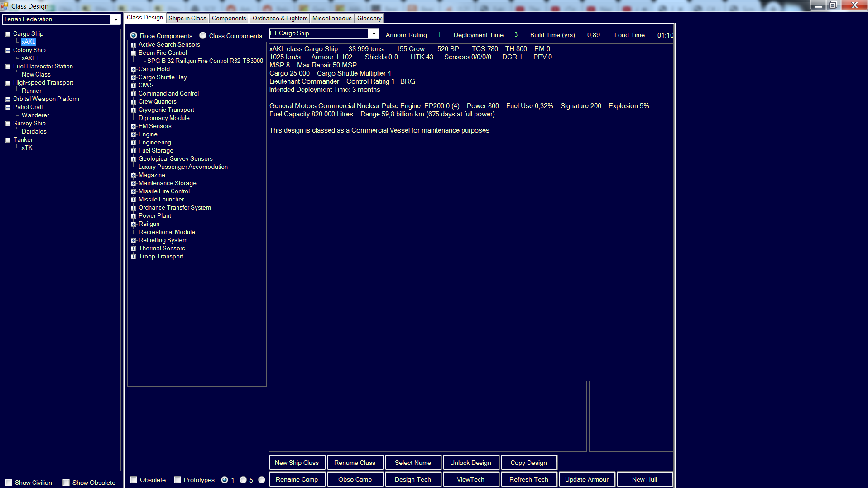The image size is (868, 488).
Task: Expand the Missile Launcher node
Action: pos(134,200)
